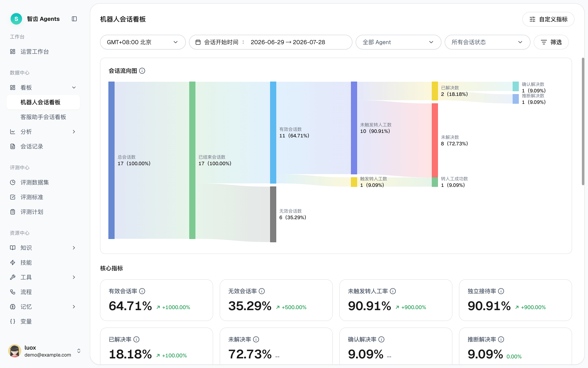Click the 会话记录 document icon
Screen dimensions: 588x368
coord(13,146)
